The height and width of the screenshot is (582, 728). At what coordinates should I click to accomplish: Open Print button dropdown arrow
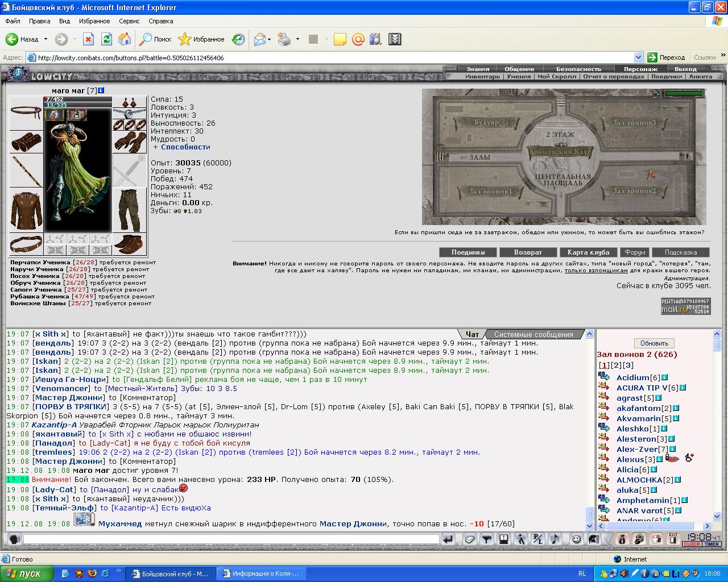297,39
